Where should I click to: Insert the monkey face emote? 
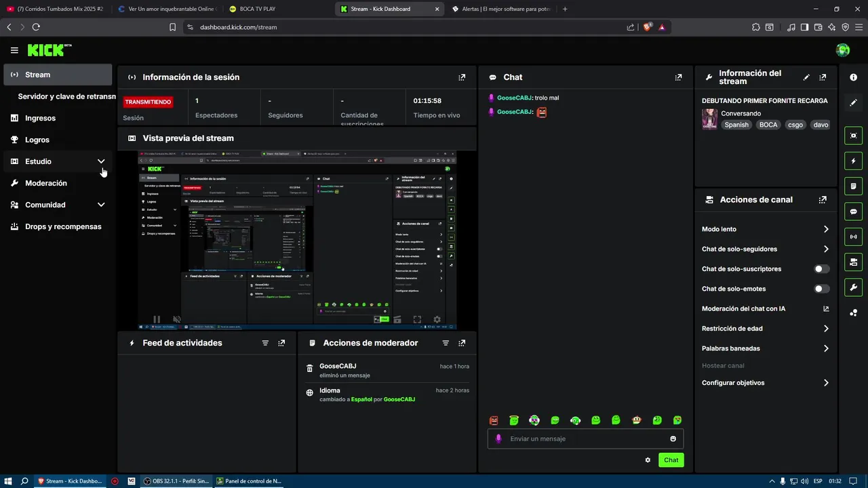(x=636, y=420)
